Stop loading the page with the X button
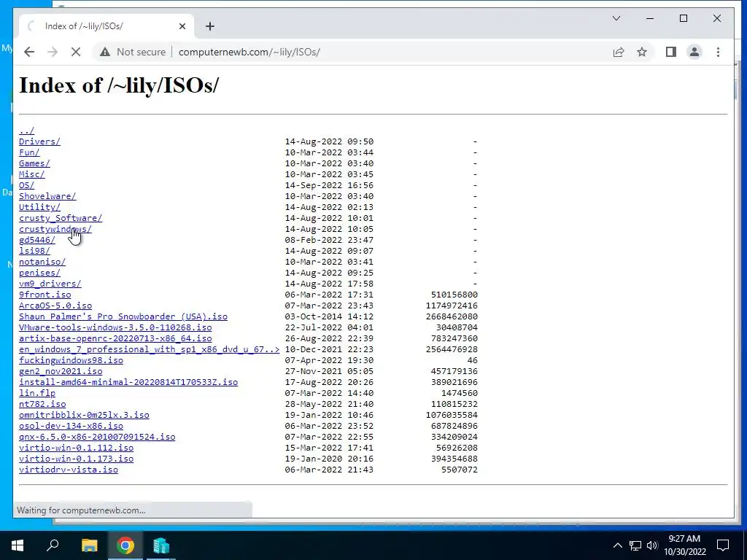This screenshot has width=747, height=560. [76, 52]
